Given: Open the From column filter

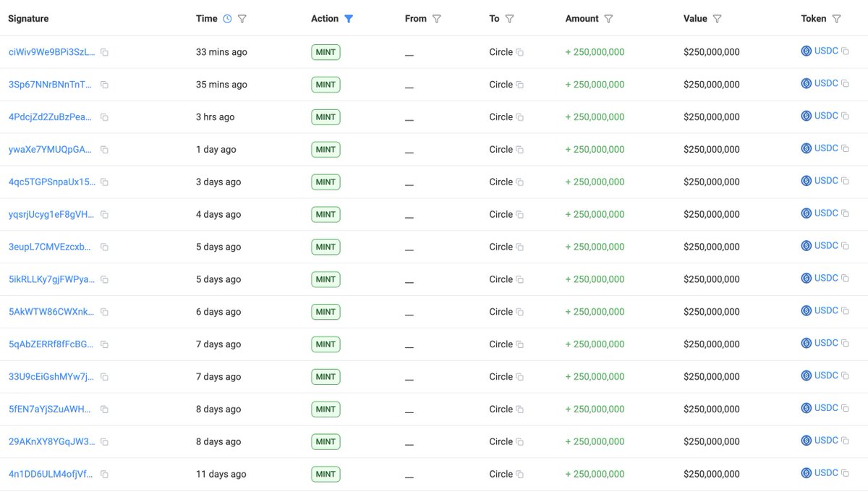Looking at the screenshot, I should pyautogui.click(x=437, y=19).
